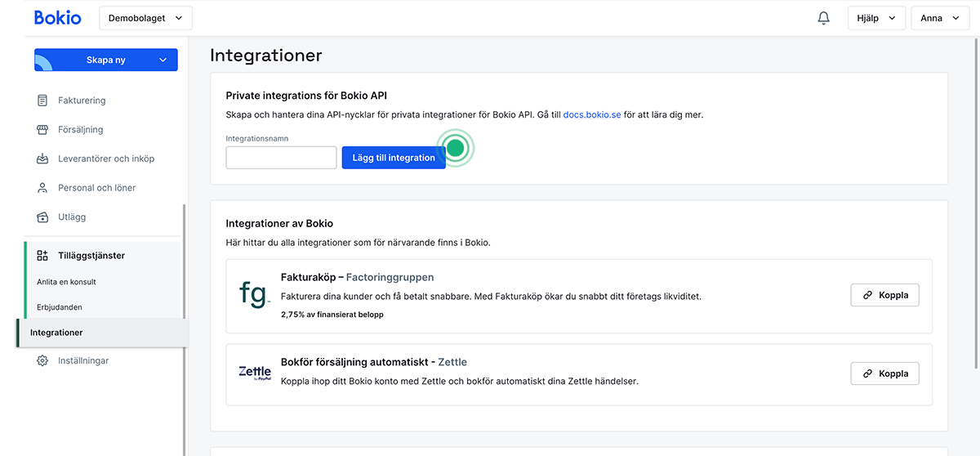
Task: Click the Fakturering invoice icon
Action: [x=42, y=101]
